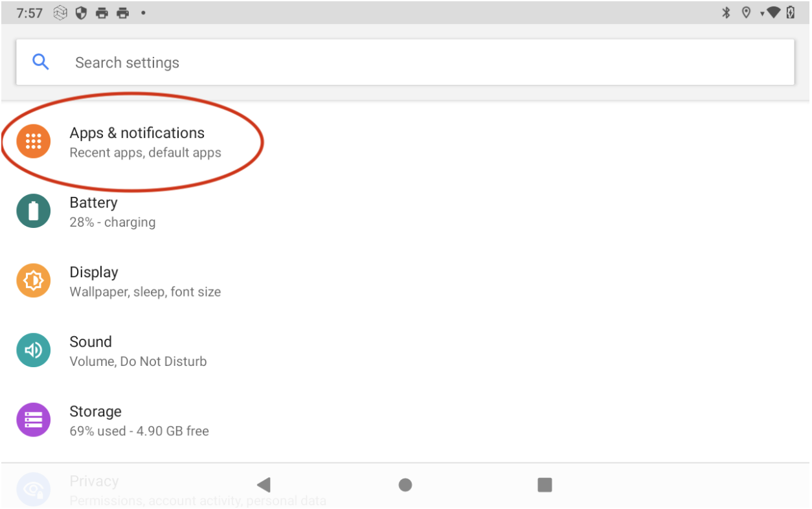Tap the Wi-Fi signal status icon
Image resolution: width=812 pixels, height=509 pixels.
click(x=772, y=13)
